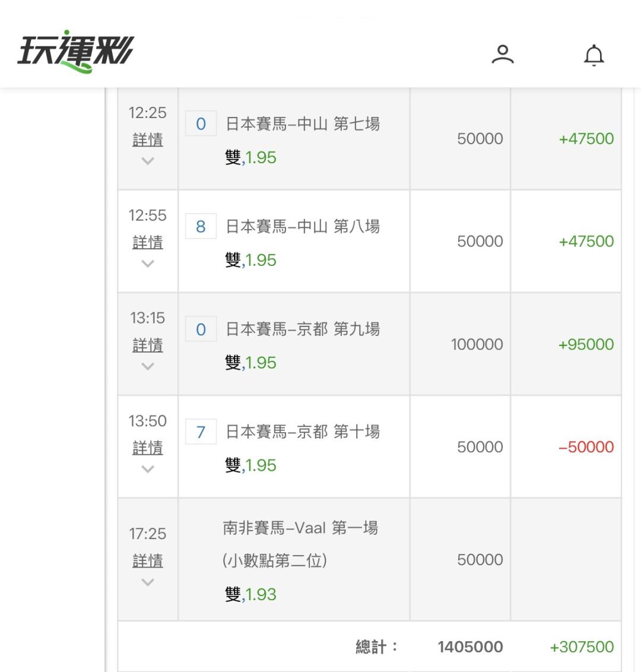
Task: Click 詳情 link for the 12:25 bet
Action: tap(148, 140)
